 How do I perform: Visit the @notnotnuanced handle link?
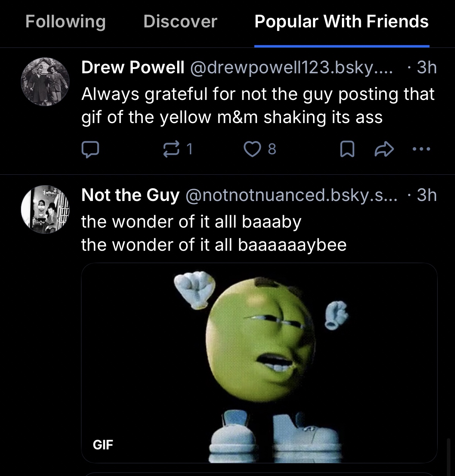291,195
